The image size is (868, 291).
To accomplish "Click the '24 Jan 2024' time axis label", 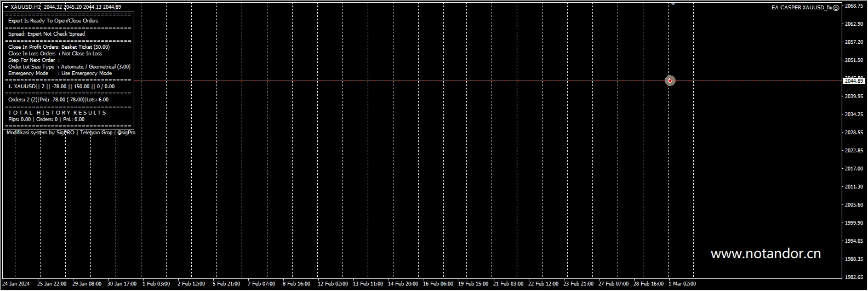I will (16, 284).
